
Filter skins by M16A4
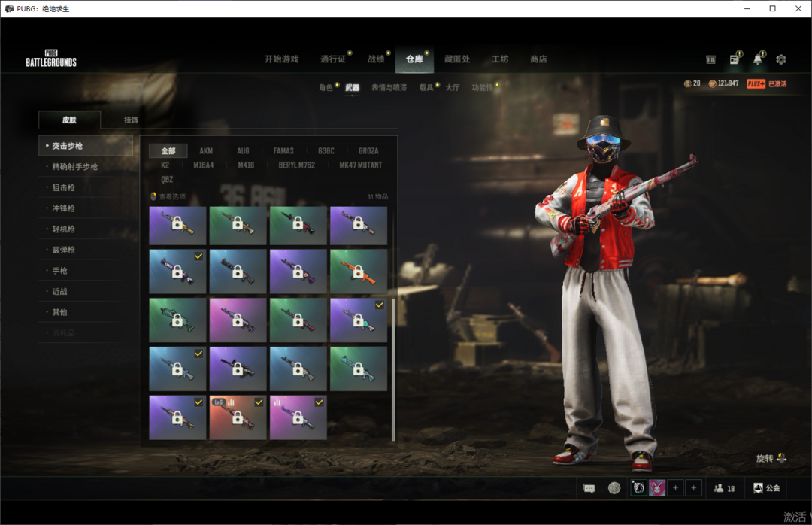[204, 165]
